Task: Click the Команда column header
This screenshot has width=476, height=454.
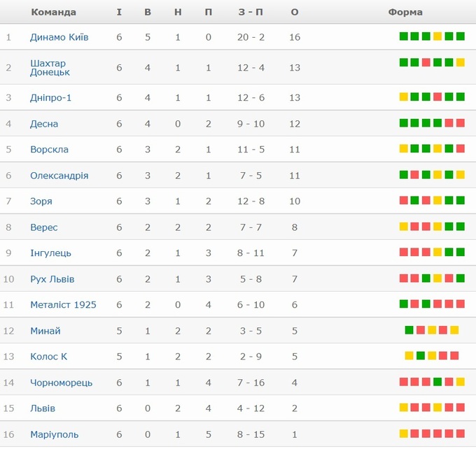Action: 53,12
